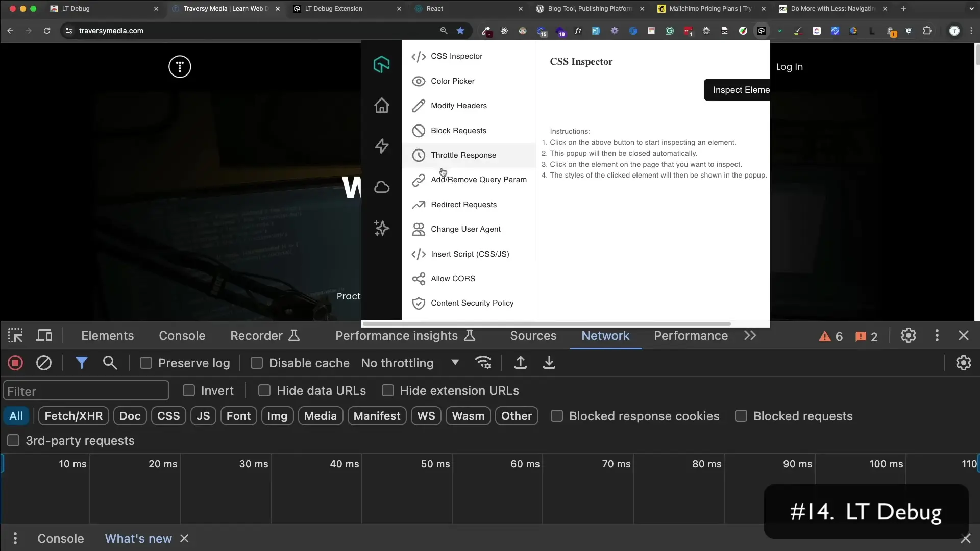Open the Chrome tab search dropdown arrow

[971, 9]
